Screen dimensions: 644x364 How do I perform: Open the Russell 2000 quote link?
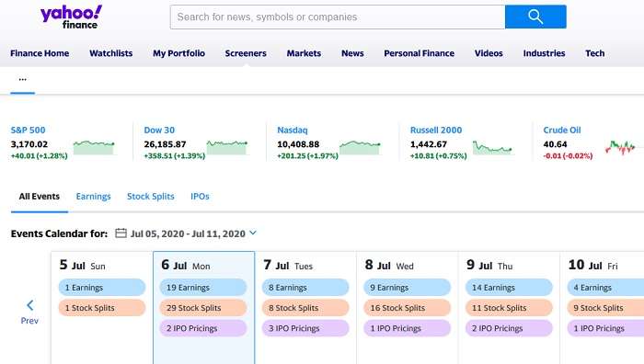point(436,131)
